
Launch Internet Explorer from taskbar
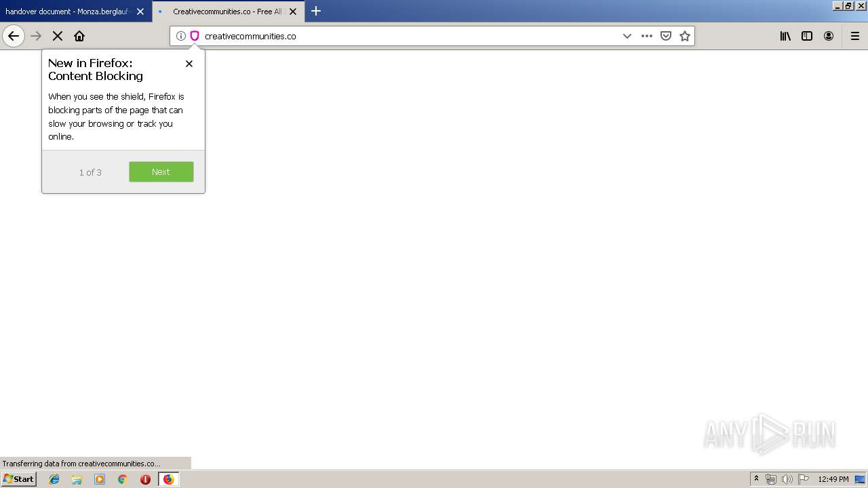click(x=54, y=479)
